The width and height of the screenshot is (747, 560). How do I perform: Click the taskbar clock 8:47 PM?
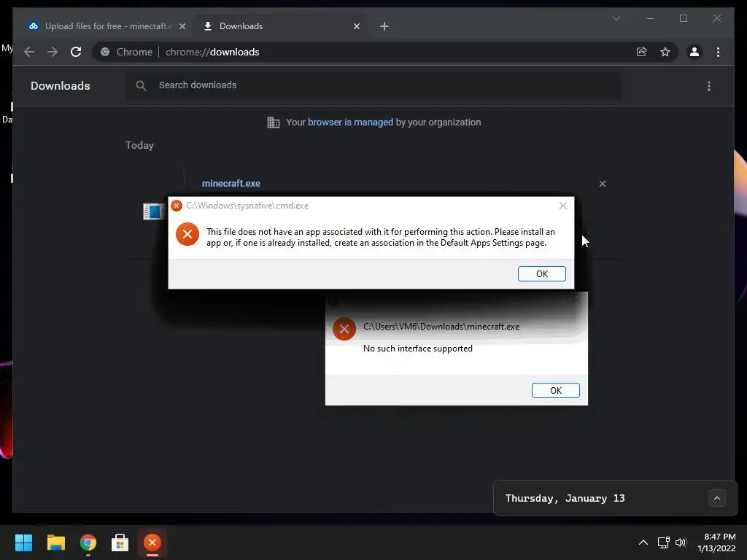coord(719,537)
